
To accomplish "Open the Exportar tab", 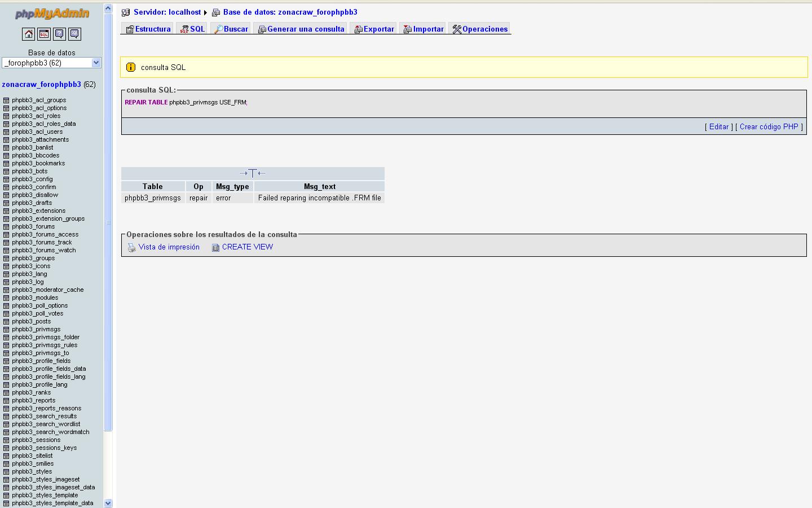I will coord(374,29).
